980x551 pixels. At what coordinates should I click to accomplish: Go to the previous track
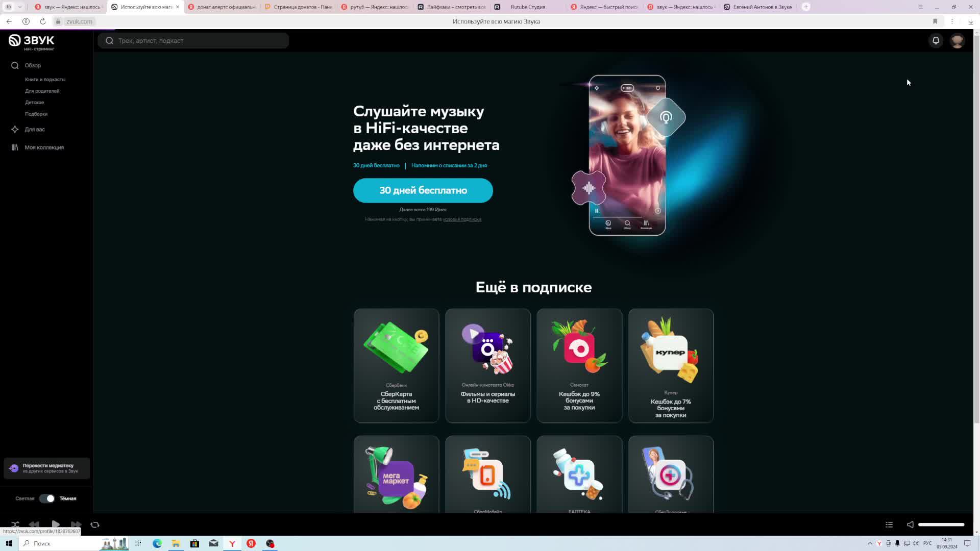[34, 524]
